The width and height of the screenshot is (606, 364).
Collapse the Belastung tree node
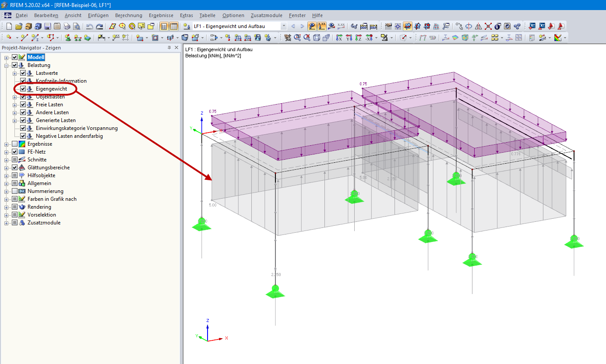[x=7, y=65]
